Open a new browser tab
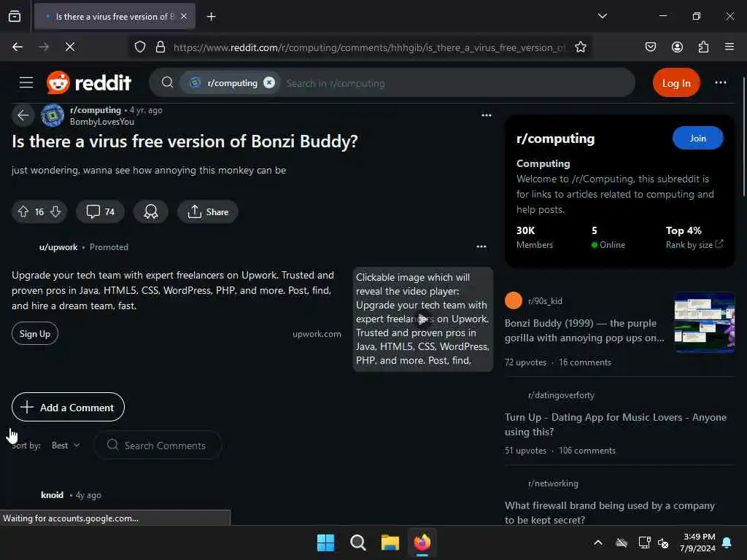Screen dimensions: 747x560 pos(211,17)
